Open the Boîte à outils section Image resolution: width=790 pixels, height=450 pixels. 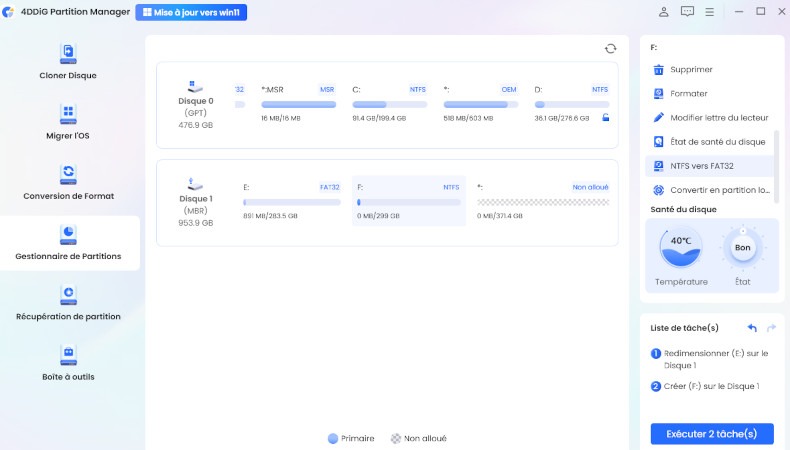click(68, 363)
